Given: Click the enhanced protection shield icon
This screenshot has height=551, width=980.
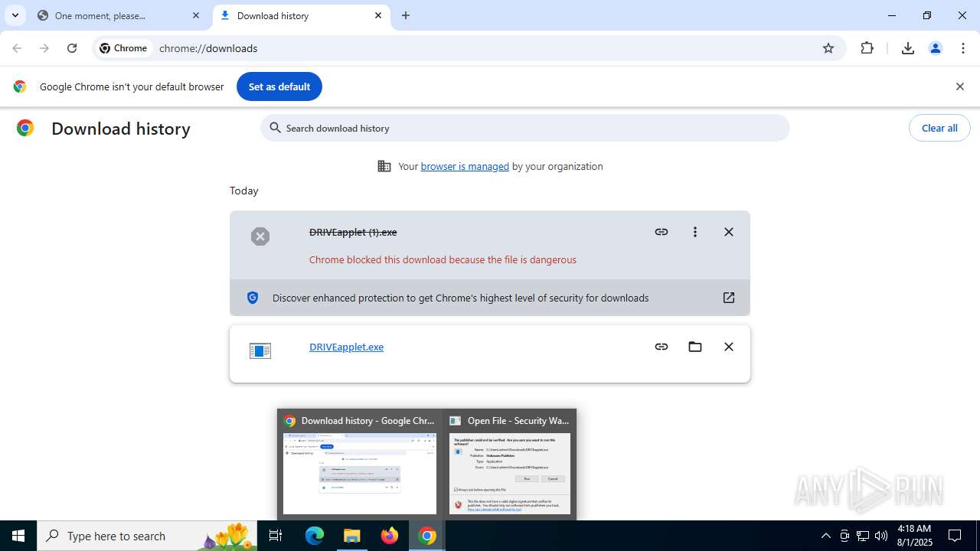Looking at the screenshot, I should click(x=253, y=298).
